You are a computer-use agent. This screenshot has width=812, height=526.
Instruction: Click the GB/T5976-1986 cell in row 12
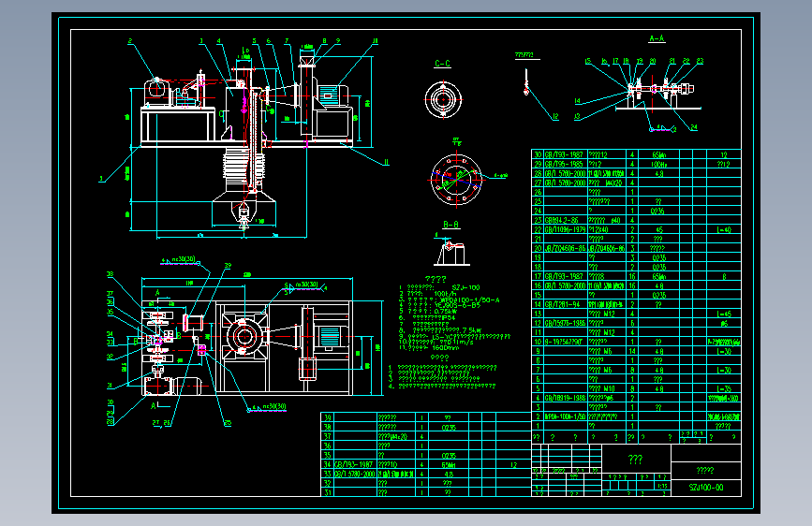(565, 323)
